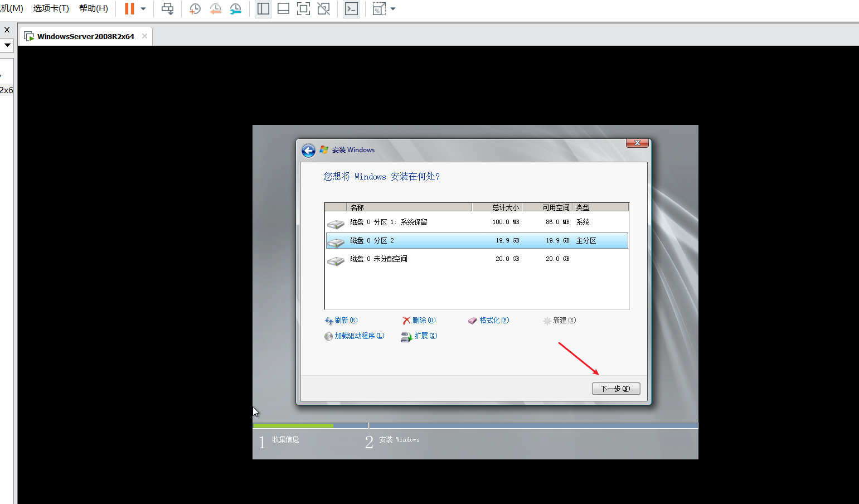This screenshot has width=859, height=504.
Task: Click the disk icon of 分区 1 系统保留
Action: point(336,224)
